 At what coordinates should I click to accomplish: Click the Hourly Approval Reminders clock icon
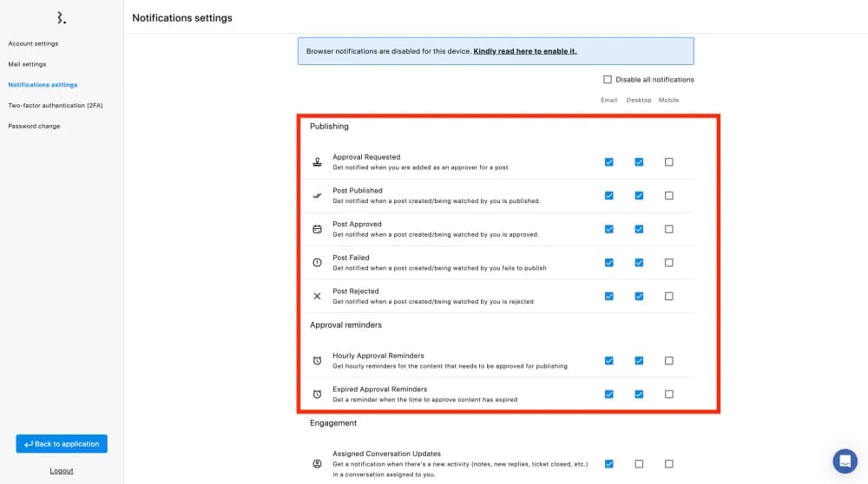[317, 361]
